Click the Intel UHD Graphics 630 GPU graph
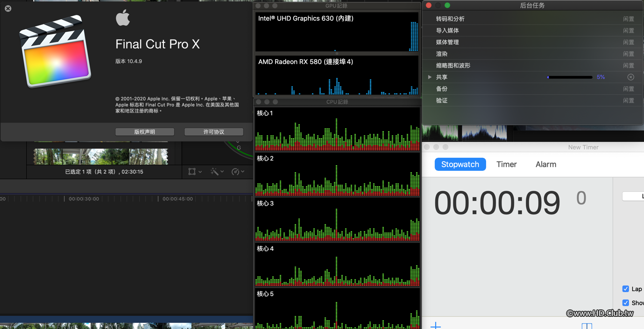Screen dimensions: 644x329 click(x=337, y=32)
